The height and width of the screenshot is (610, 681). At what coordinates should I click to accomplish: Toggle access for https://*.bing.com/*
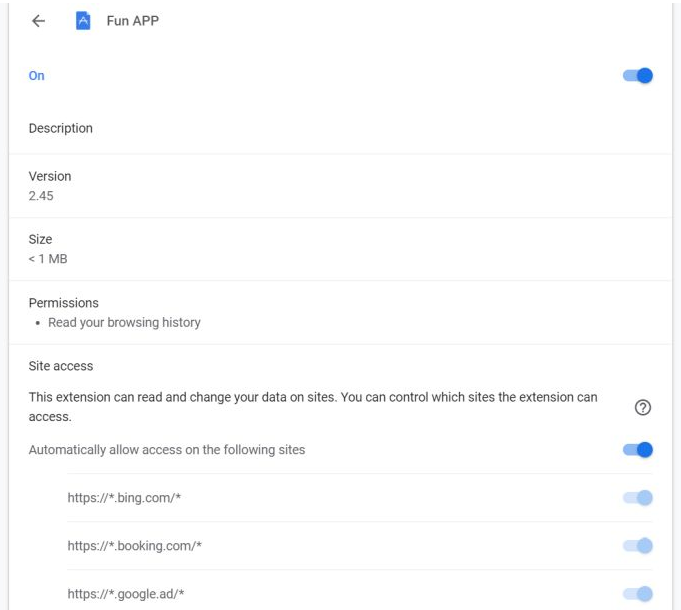[x=637, y=498]
